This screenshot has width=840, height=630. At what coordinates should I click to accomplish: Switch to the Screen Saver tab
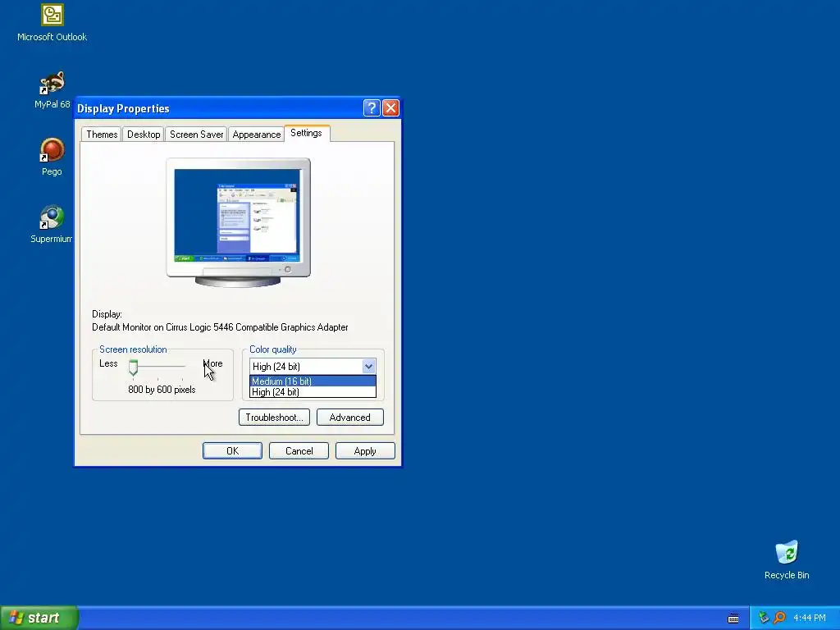click(x=196, y=135)
